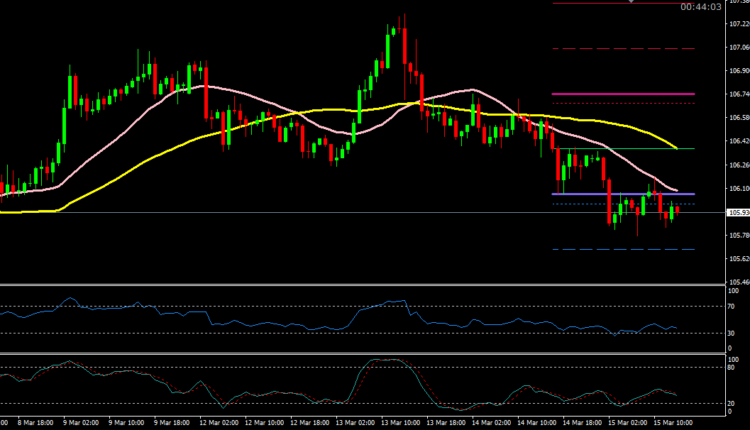Click the 107.22 price axis label
The width and height of the screenshot is (750, 430).
click(x=738, y=24)
